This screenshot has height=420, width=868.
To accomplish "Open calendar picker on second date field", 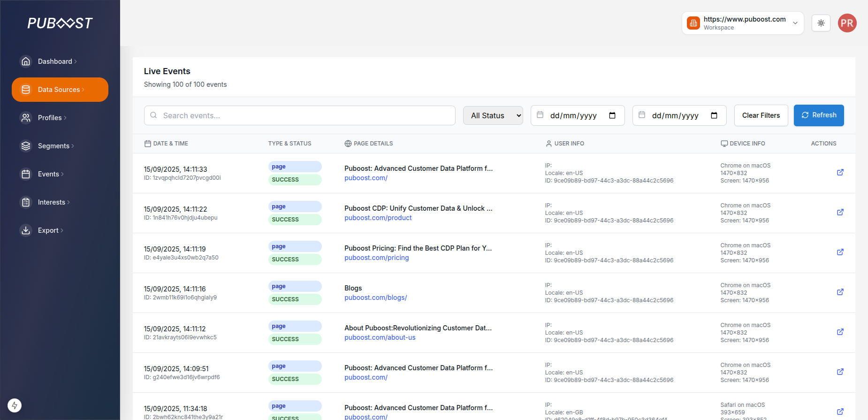I will (714, 115).
